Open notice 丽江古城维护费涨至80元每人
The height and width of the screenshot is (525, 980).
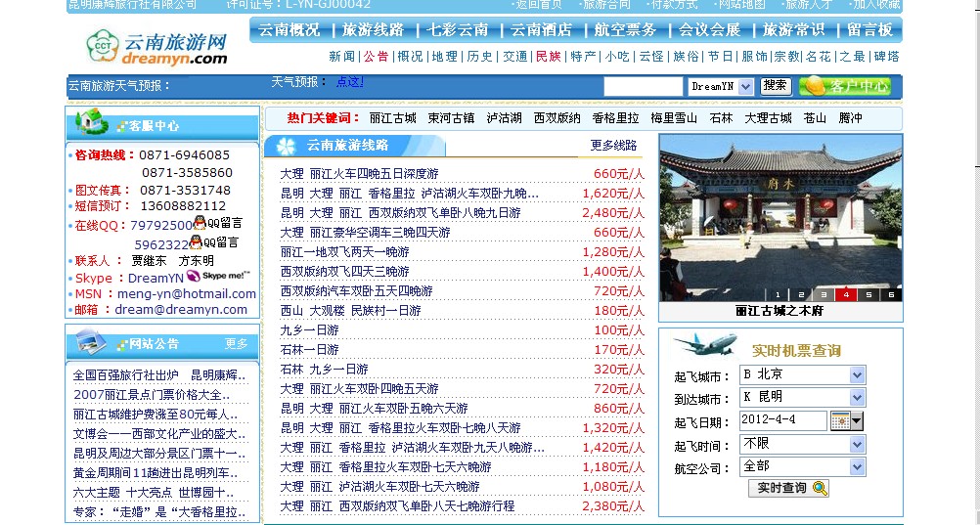click(x=156, y=415)
